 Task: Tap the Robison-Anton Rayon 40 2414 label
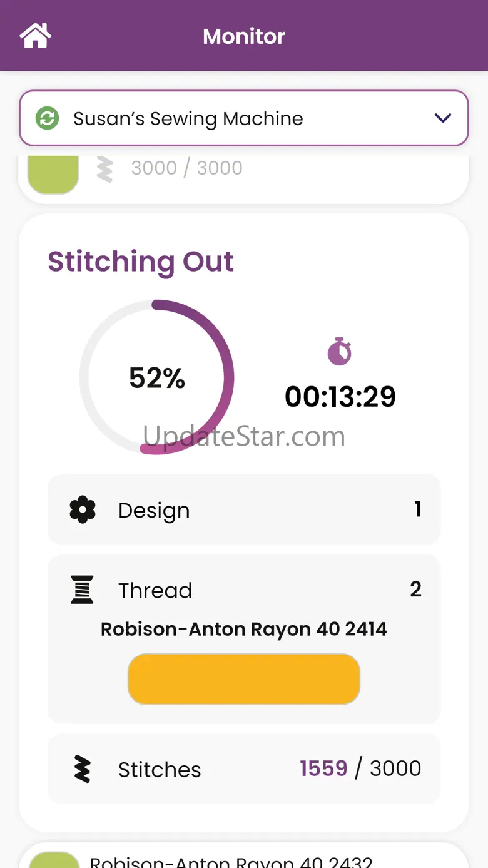coord(244,629)
